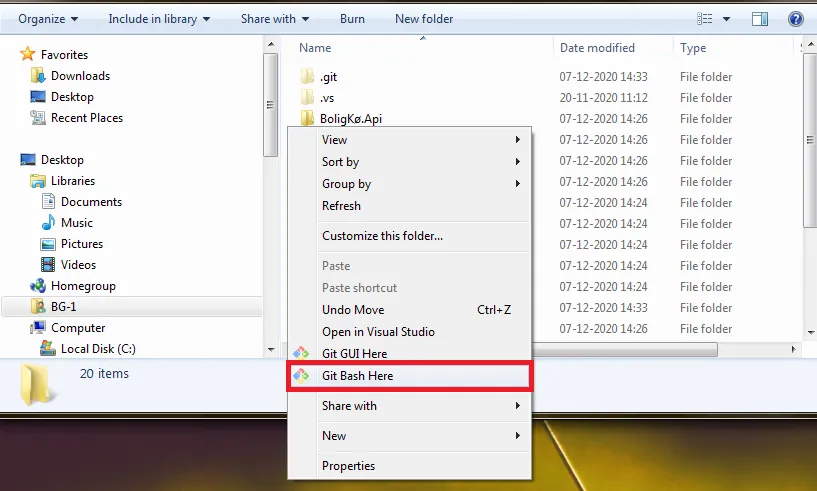Screen dimensions: 817x491
Task: Select Desktop under Favorites
Action: coord(72,97)
